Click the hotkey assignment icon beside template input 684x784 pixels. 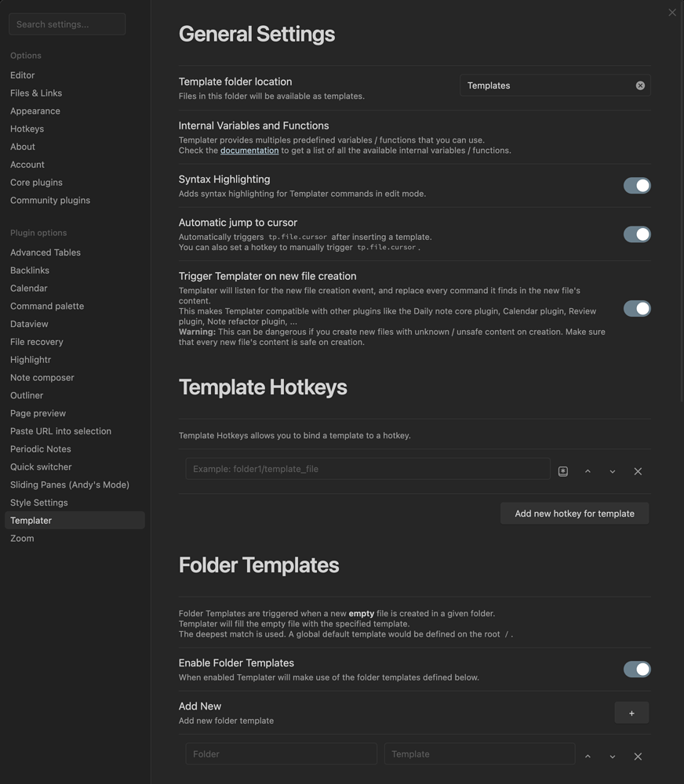tap(562, 470)
